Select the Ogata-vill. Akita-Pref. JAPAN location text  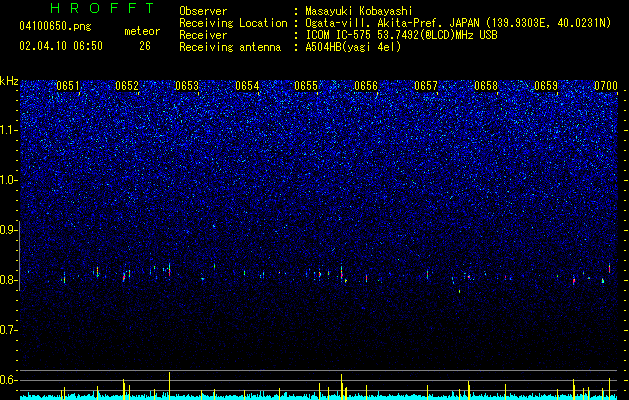pos(458,23)
